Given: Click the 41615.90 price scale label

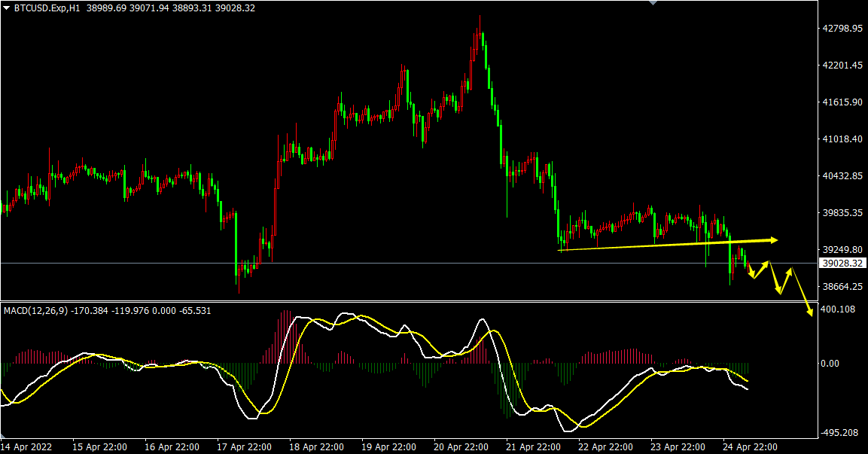Looking at the screenshot, I should point(842,102).
